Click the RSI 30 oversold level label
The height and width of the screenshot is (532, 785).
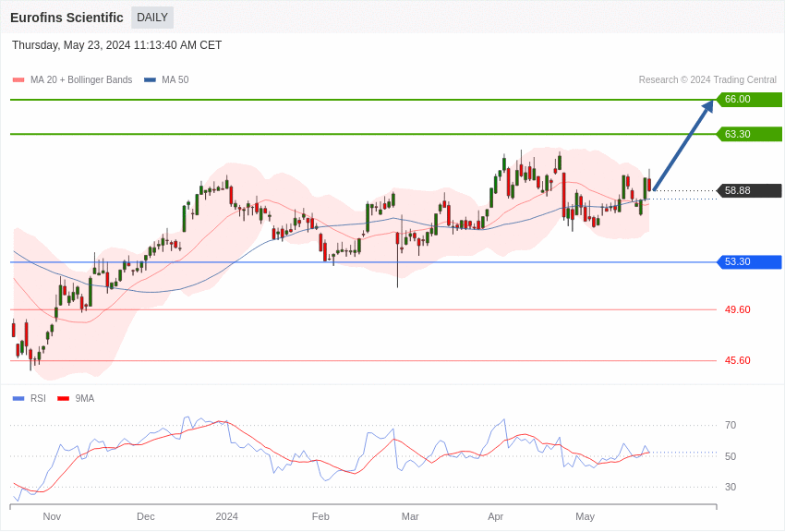[731, 488]
